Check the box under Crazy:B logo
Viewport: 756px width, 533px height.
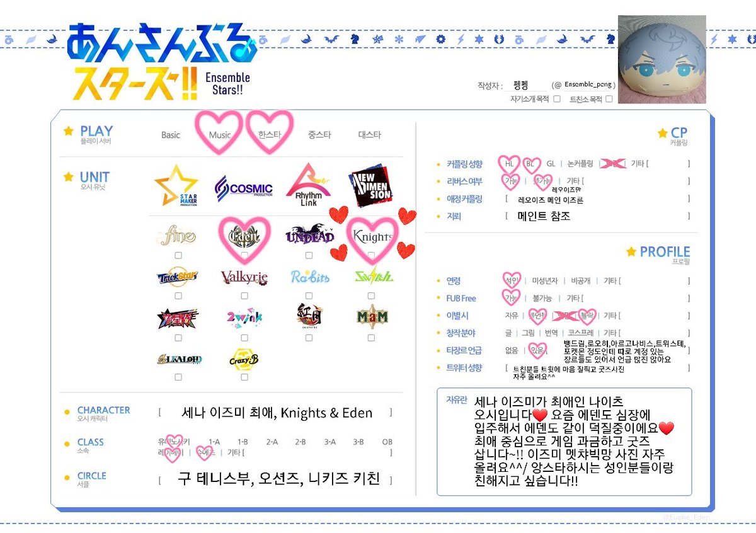(244, 377)
